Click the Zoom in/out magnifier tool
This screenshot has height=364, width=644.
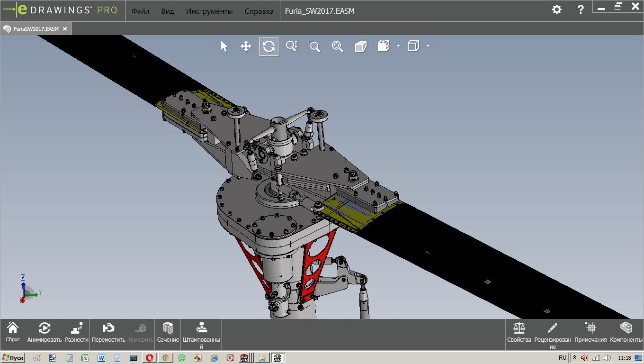point(291,46)
